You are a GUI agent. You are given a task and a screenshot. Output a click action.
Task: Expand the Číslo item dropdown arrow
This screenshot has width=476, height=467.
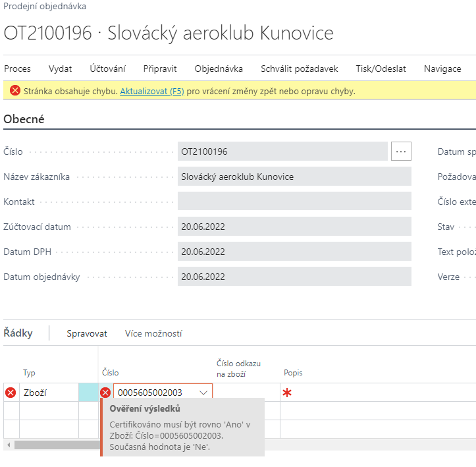click(x=203, y=393)
